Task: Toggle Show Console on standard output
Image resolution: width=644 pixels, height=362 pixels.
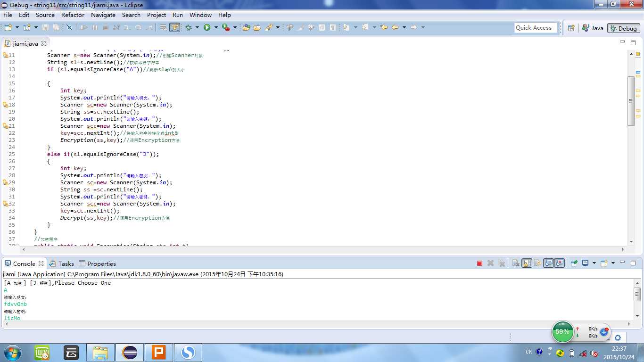Action: [x=548, y=263]
